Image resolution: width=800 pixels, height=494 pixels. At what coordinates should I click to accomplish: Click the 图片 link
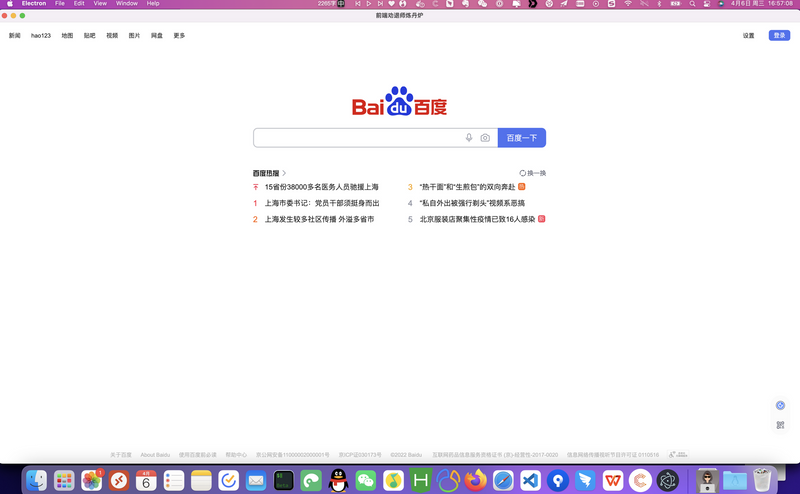134,36
